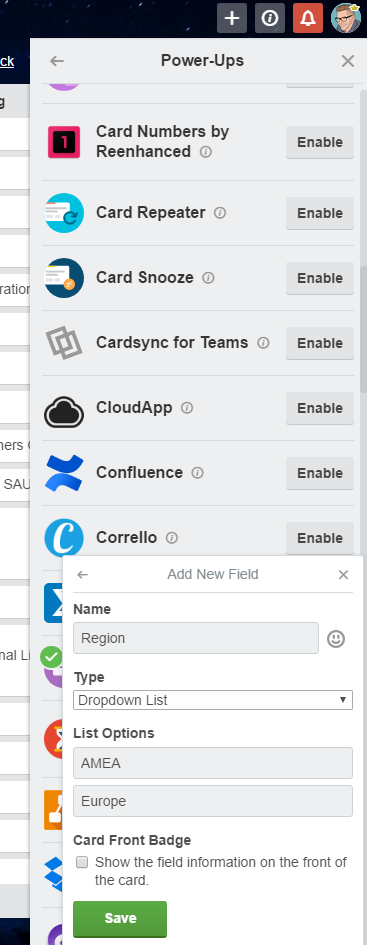Go back in Add New Field popup
The width and height of the screenshot is (367, 945).
(x=83, y=574)
